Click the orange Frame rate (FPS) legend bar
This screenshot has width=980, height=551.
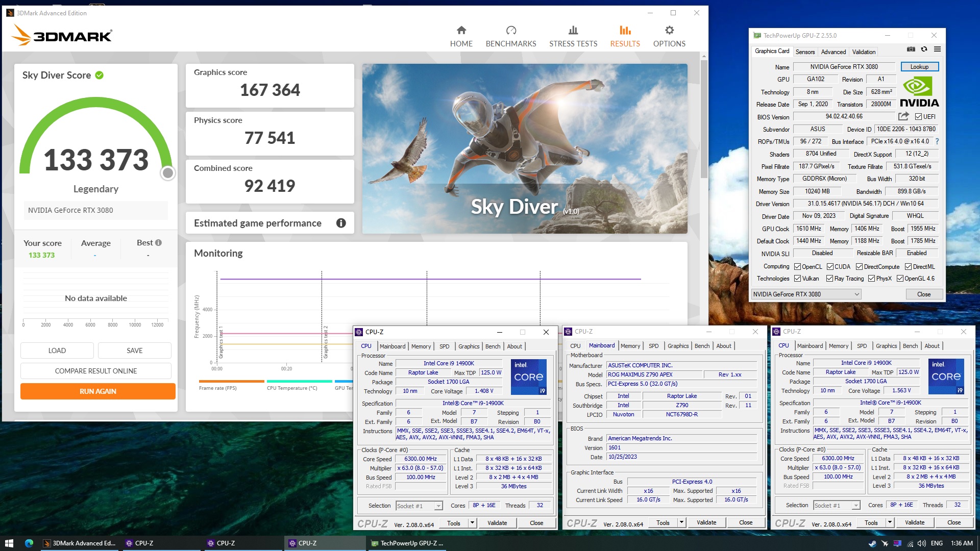(231, 381)
